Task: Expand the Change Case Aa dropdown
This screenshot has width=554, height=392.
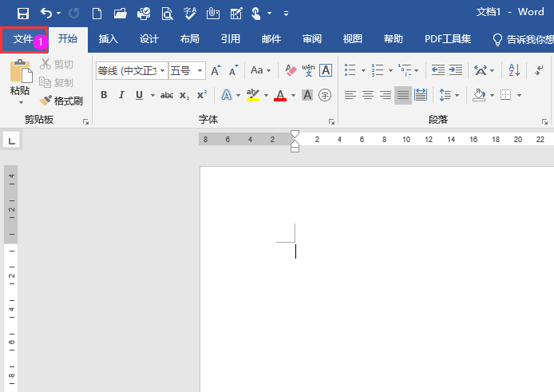Action: (260, 71)
